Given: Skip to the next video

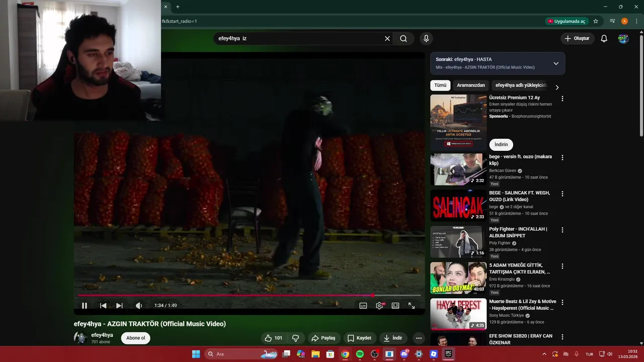Looking at the screenshot, I should point(119,306).
